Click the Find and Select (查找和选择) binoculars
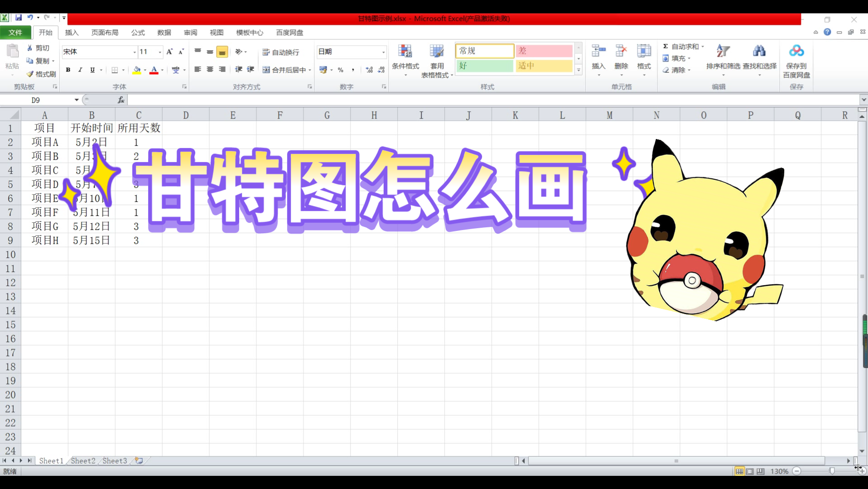The width and height of the screenshot is (868, 489). coord(759,51)
